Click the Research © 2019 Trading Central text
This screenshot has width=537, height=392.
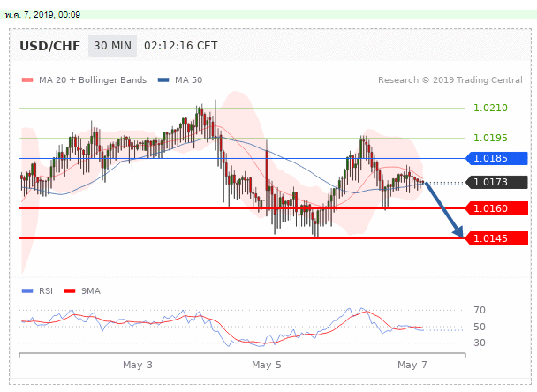point(450,80)
